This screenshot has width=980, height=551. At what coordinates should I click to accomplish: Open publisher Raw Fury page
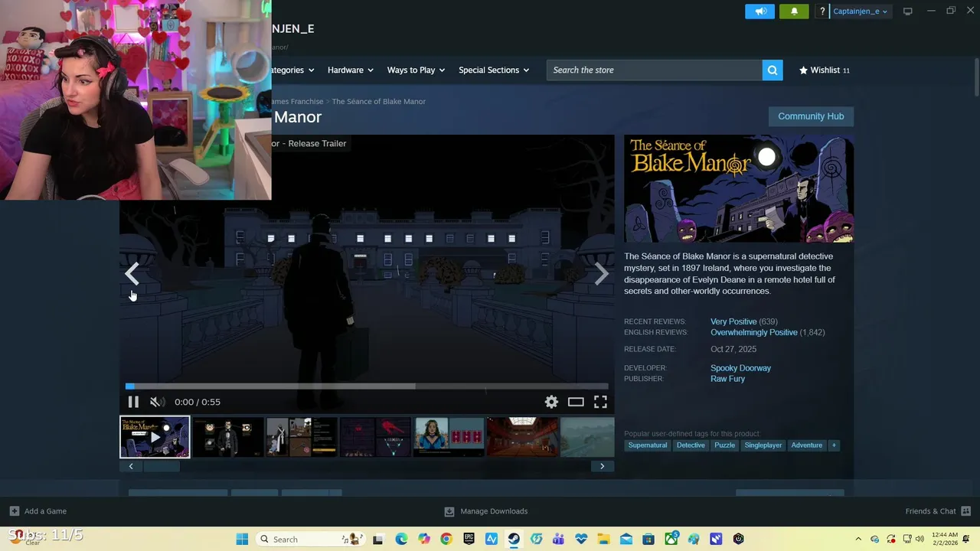click(727, 379)
